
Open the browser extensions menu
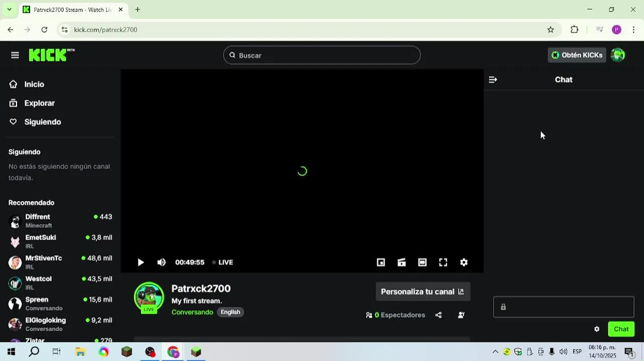[x=574, y=30]
